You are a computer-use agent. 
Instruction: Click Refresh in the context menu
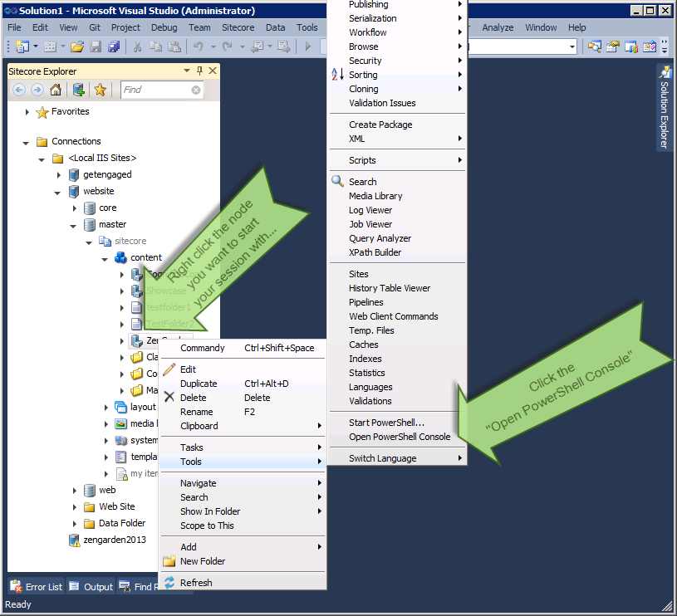coord(196,583)
